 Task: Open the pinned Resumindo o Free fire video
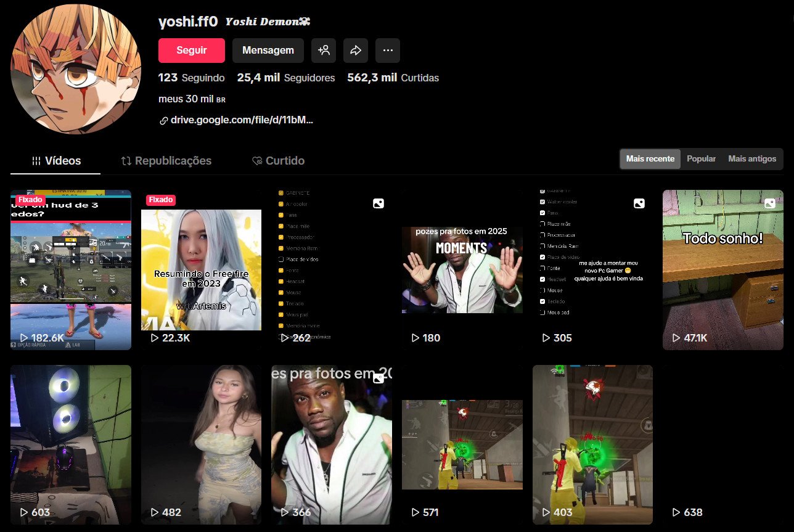click(x=202, y=269)
